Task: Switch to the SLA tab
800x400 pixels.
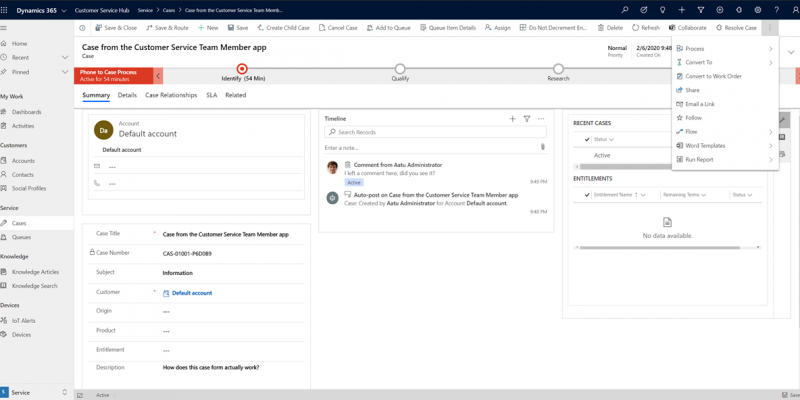Action: click(211, 95)
